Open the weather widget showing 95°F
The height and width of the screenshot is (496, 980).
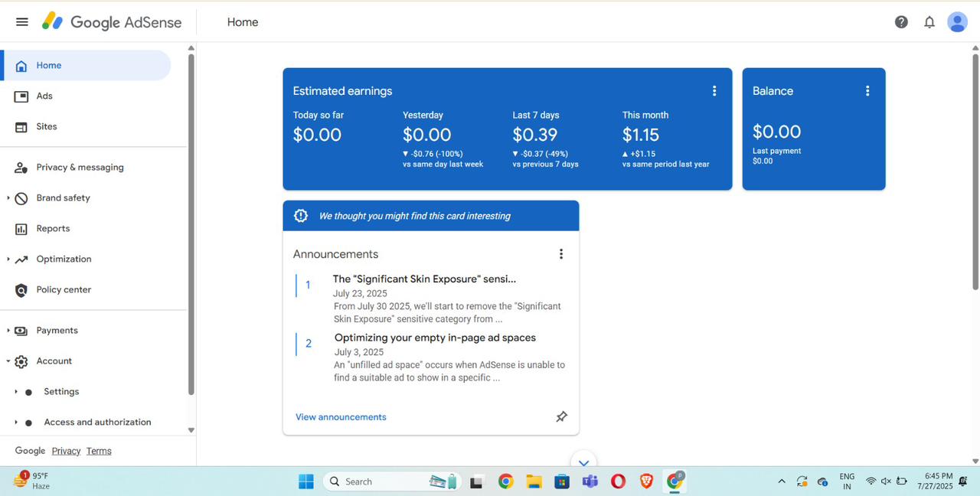[x=32, y=481]
